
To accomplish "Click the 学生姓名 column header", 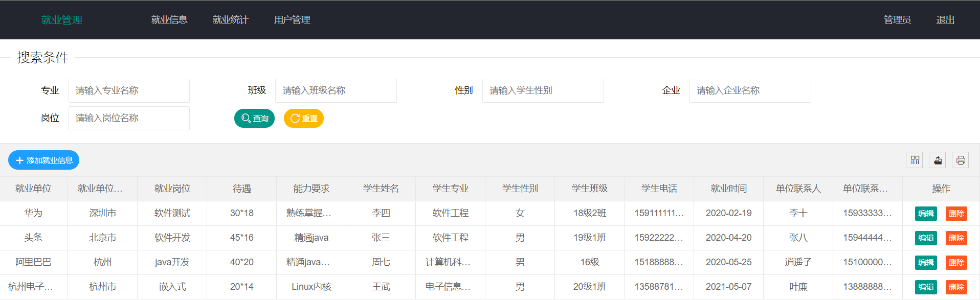I will pos(381,189).
